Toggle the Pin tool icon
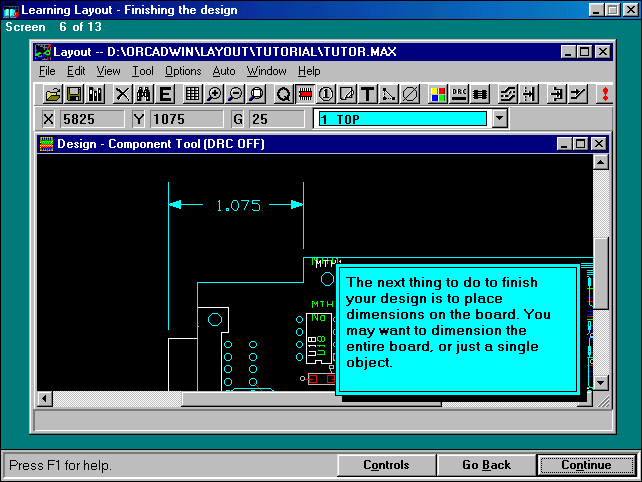 point(325,94)
